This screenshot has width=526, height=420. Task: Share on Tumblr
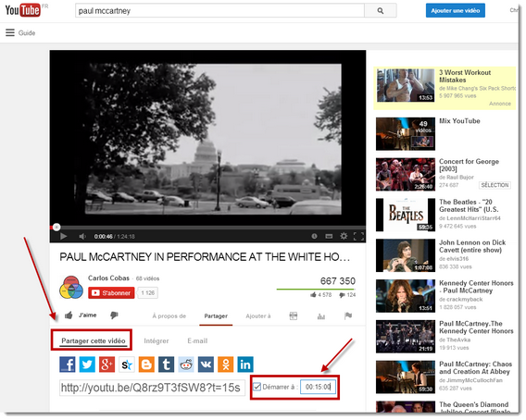click(166, 364)
